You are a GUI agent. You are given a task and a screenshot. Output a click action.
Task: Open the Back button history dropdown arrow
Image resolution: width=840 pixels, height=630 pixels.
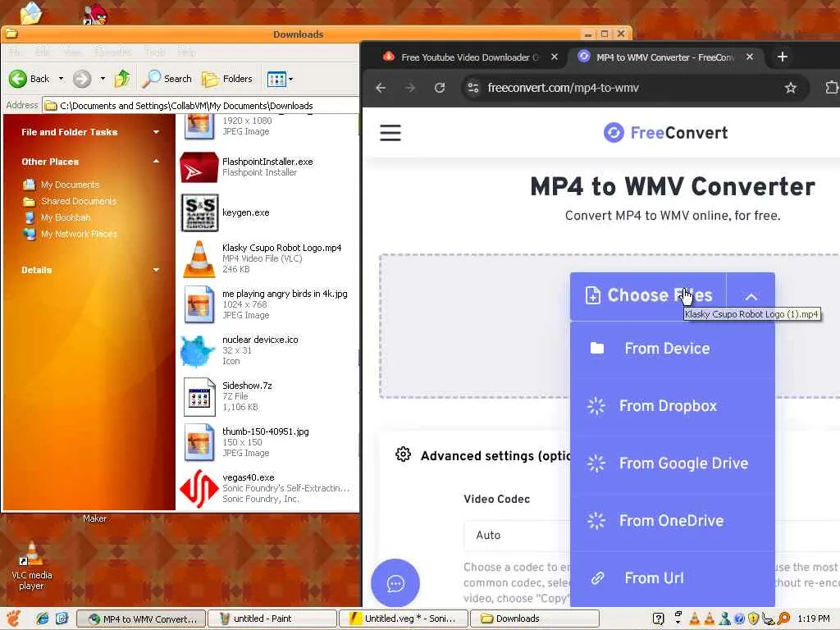click(x=61, y=79)
